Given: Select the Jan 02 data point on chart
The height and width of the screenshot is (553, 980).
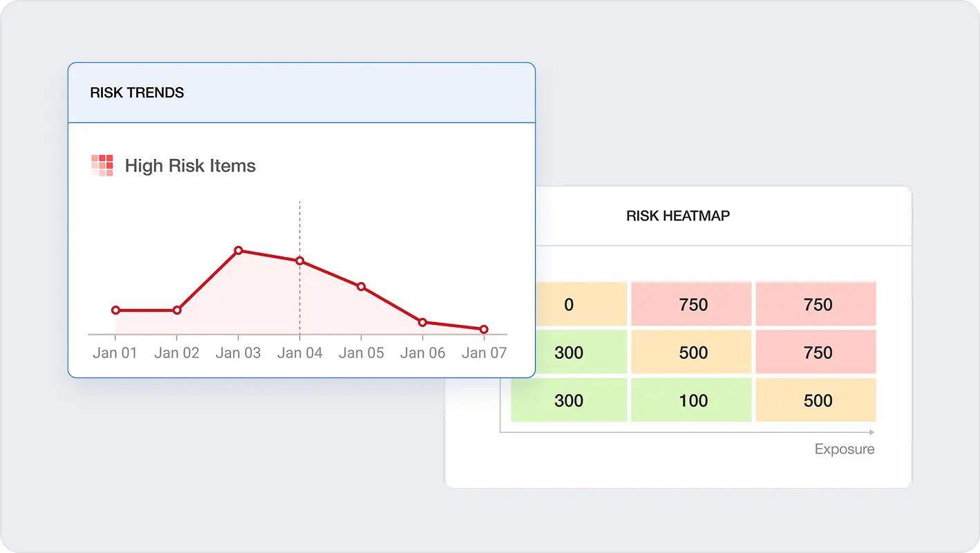Looking at the screenshot, I should (x=177, y=310).
